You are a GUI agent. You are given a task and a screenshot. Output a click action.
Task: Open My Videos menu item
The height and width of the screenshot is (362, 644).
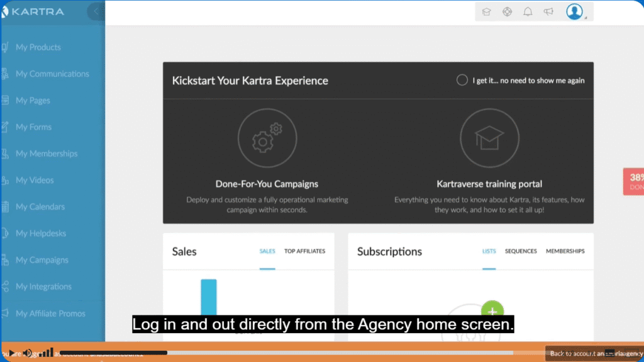tap(35, 180)
